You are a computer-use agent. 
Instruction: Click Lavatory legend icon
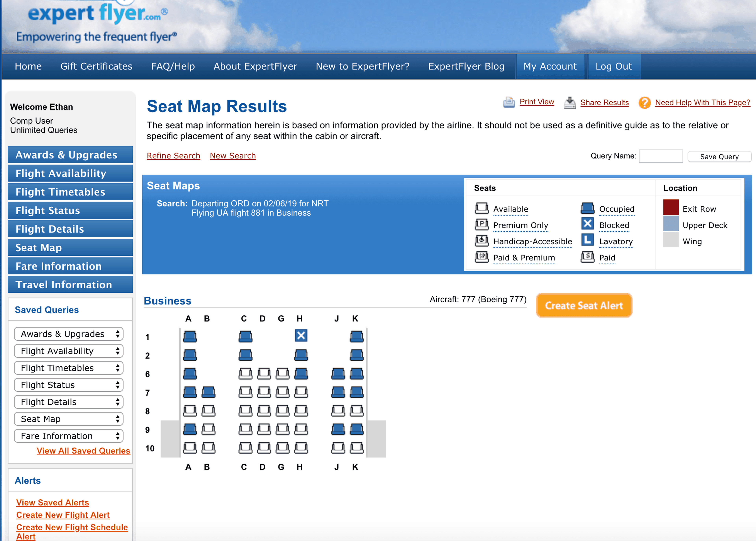point(587,240)
